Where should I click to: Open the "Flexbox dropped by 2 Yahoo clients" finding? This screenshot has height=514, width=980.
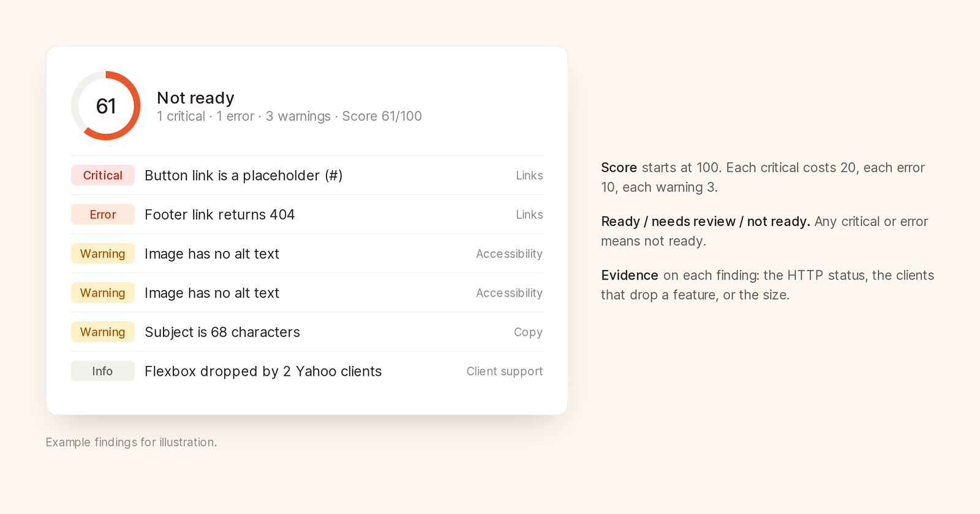coord(263,371)
